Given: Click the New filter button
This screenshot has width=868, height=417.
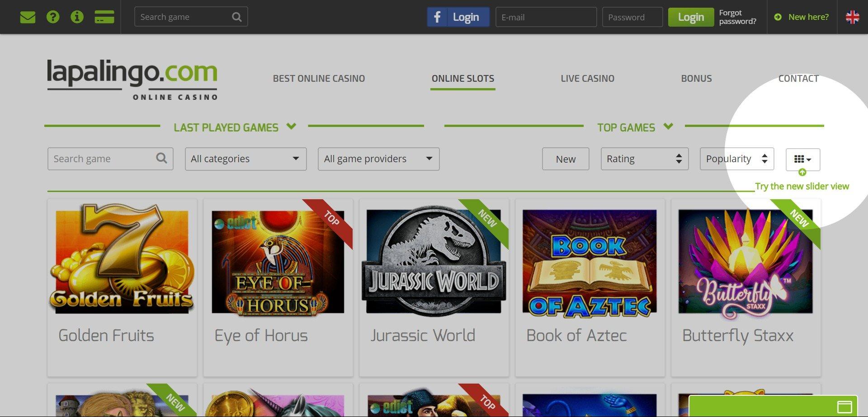Looking at the screenshot, I should (566, 159).
